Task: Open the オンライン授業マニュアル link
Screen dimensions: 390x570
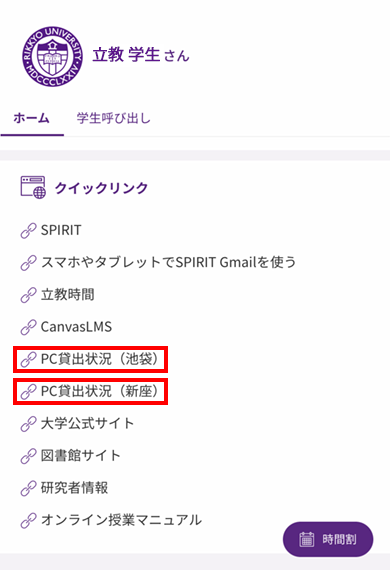Action: tap(121, 520)
